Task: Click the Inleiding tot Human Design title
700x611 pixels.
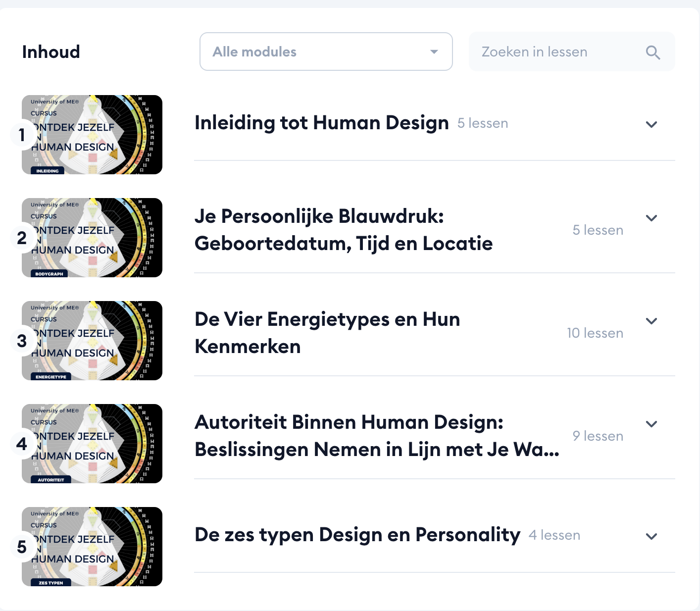Action: [x=321, y=123]
